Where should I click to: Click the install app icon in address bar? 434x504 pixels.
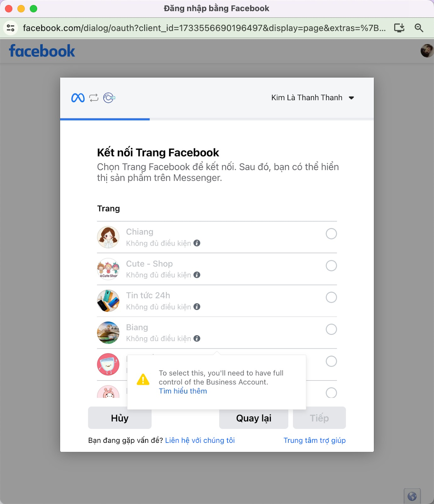pyautogui.click(x=399, y=28)
